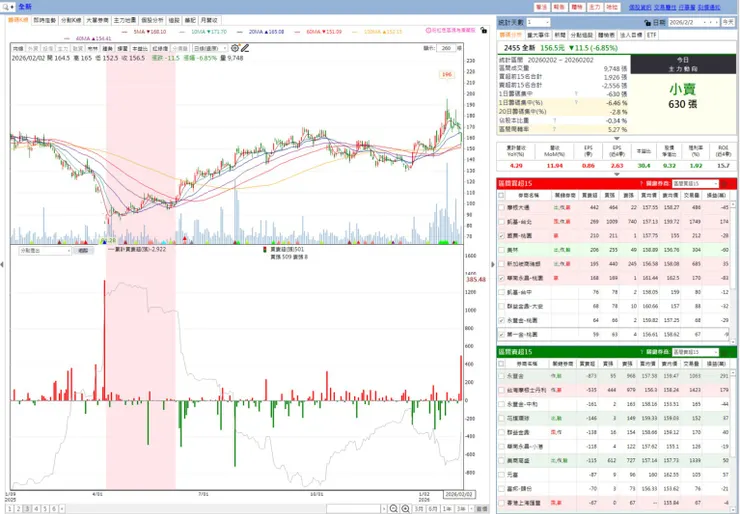Uncheck the 華南永昌-桃園 broker checkbox
This screenshot has width=740, height=514.
[501, 278]
